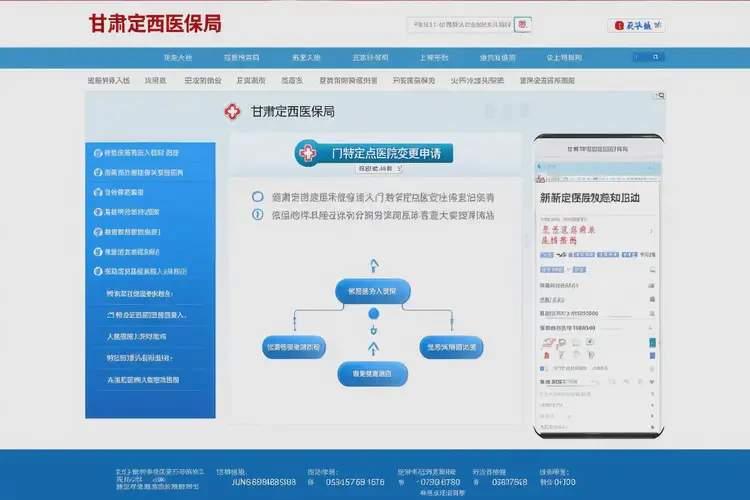750x500 pixels.
Task: Expand the seventh sidebar item with sub-list
Action: [140, 271]
